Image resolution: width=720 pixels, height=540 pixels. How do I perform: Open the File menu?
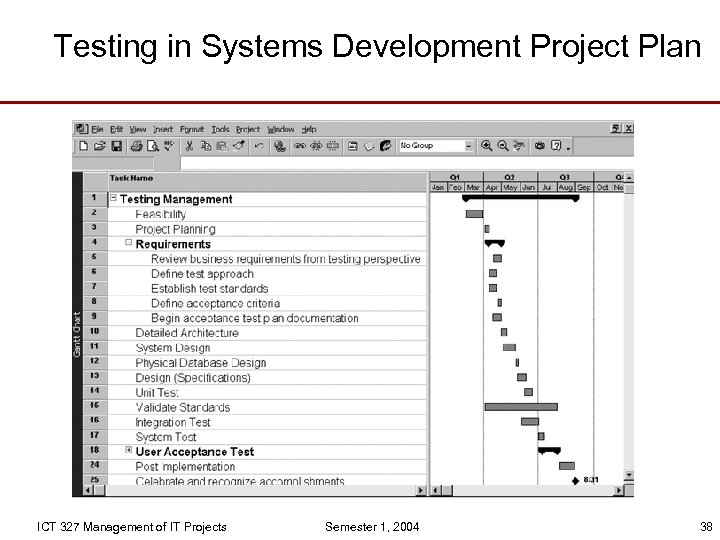(x=97, y=129)
